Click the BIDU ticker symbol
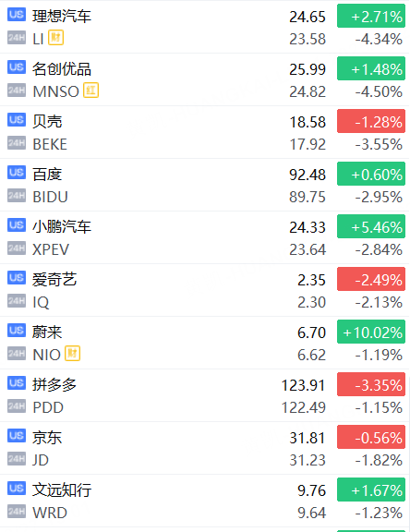The image size is (410, 532). tap(51, 197)
